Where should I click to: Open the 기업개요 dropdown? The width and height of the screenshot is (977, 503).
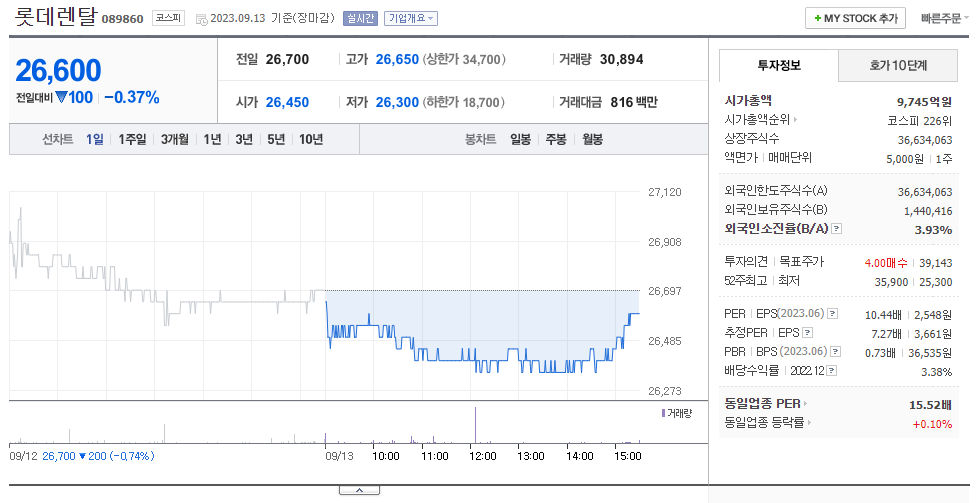[x=411, y=19]
